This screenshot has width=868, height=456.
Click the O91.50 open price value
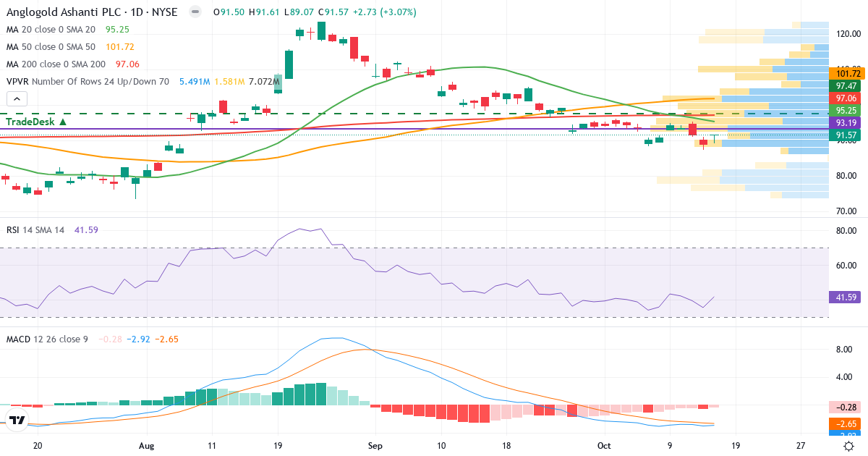[x=228, y=12]
